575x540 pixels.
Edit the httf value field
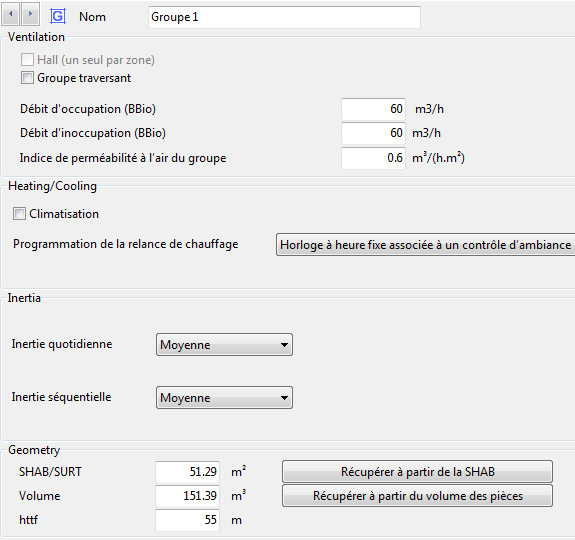point(187,520)
